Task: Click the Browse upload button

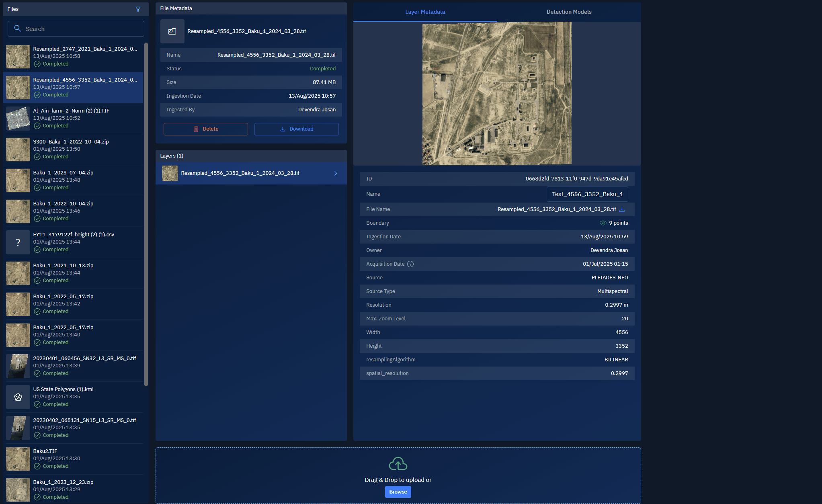Action: tap(398, 492)
